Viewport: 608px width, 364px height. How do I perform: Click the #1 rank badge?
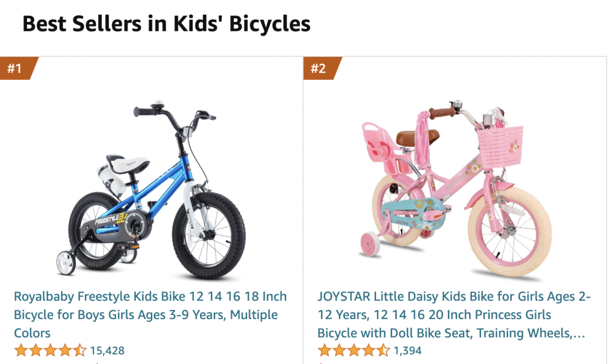(17, 68)
